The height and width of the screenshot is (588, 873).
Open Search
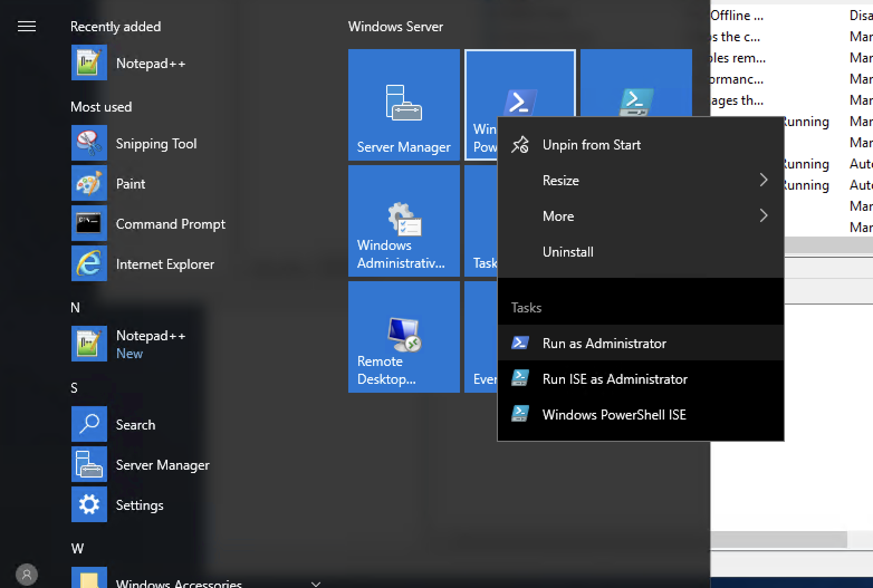point(135,425)
